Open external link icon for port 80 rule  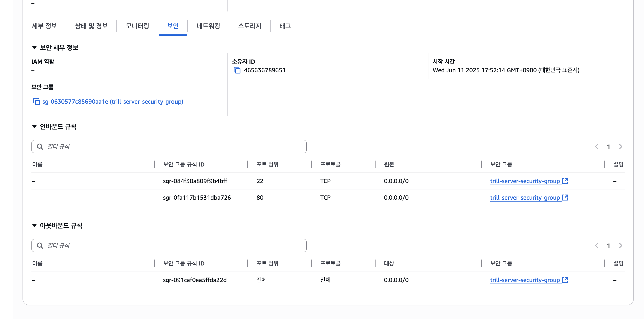tap(565, 197)
